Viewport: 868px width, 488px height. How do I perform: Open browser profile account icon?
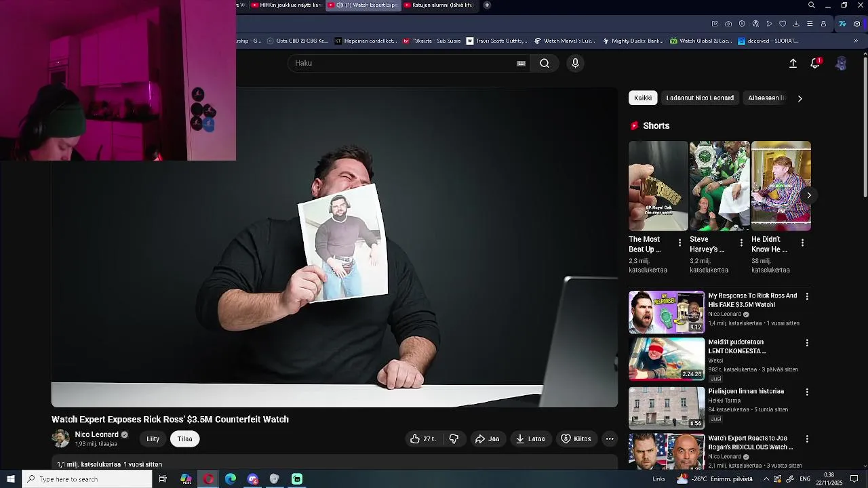[x=823, y=24]
